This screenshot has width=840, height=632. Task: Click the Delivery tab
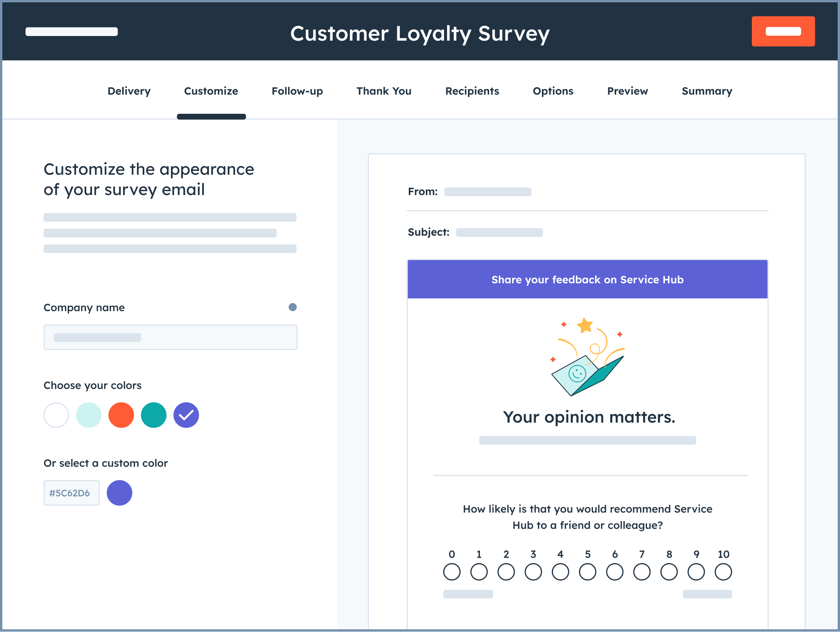tap(128, 91)
